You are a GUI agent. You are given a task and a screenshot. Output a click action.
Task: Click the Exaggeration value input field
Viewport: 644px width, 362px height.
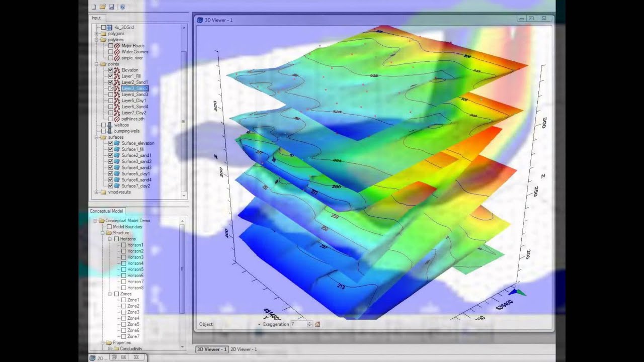click(x=299, y=324)
